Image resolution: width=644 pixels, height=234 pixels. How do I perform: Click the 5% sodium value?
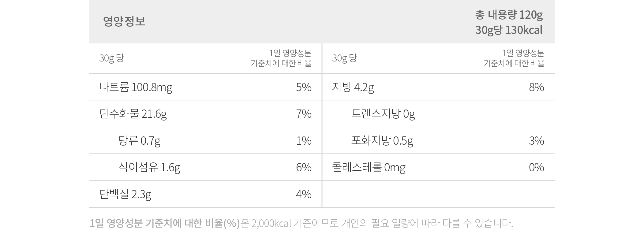tap(304, 87)
